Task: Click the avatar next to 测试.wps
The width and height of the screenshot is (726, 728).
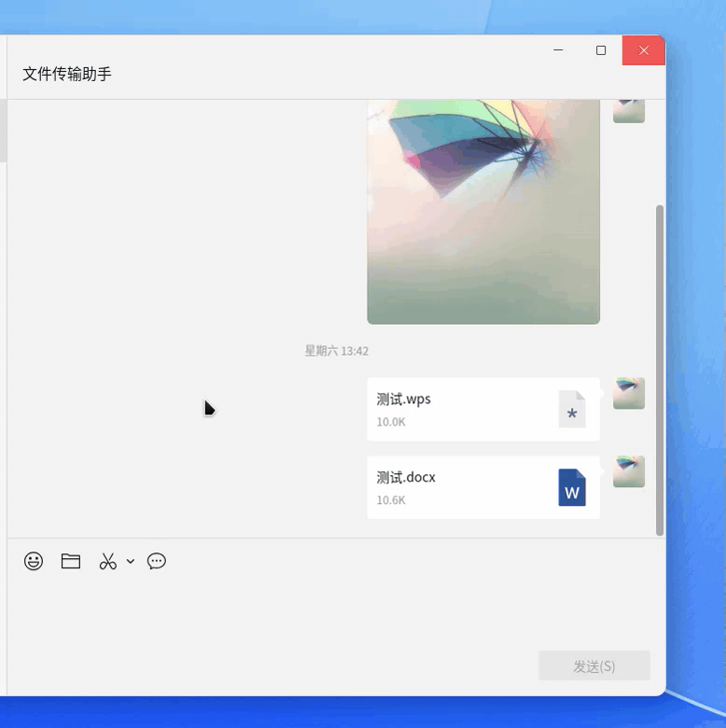Action: coord(629,393)
